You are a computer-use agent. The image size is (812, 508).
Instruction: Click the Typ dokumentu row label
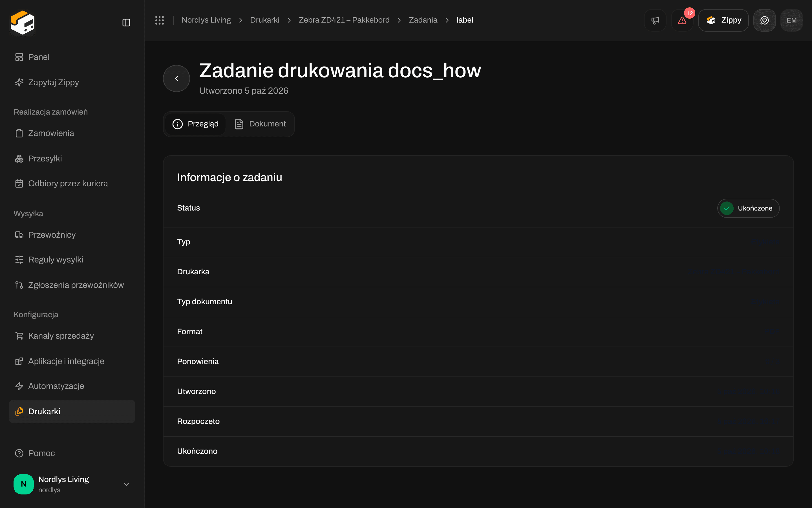pos(205,302)
